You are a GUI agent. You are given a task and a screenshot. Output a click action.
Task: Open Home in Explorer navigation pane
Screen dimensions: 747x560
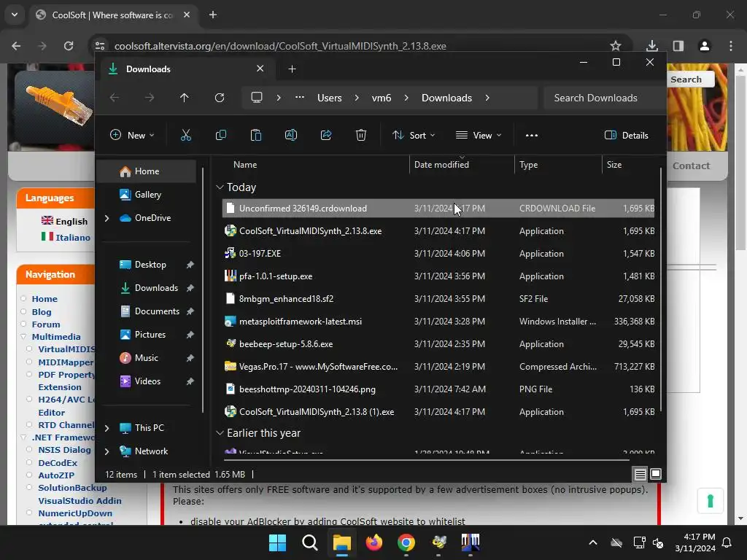click(146, 171)
